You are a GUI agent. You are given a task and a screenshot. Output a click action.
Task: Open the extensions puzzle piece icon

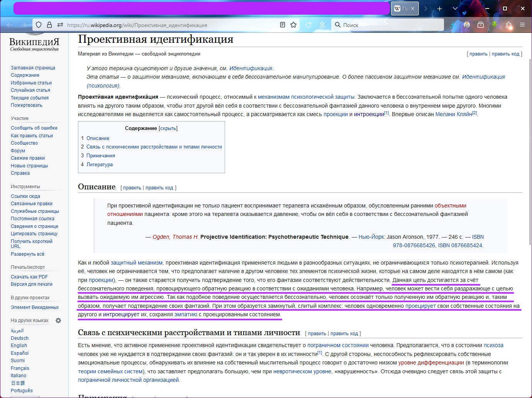pyautogui.click(x=508, y=25)
